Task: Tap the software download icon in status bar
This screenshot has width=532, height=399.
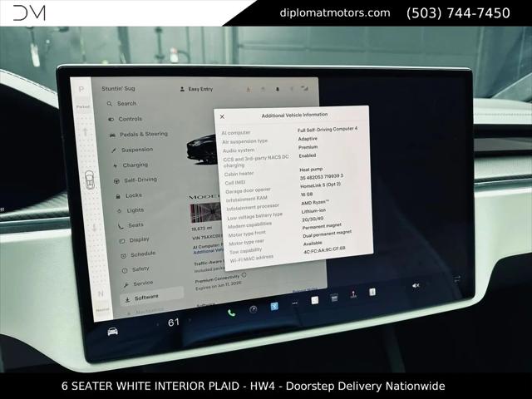Action: [x=249, y=89]
